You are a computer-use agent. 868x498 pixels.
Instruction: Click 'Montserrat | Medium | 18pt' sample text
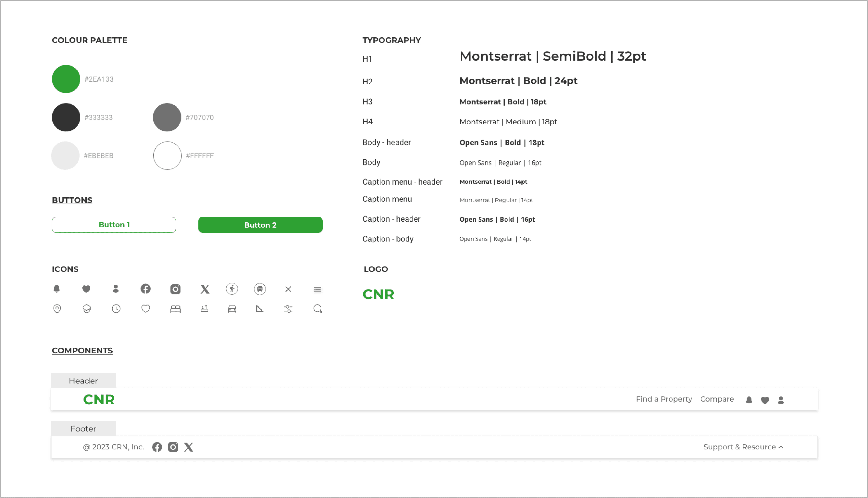pyautogui.click(x=508, y=122)
